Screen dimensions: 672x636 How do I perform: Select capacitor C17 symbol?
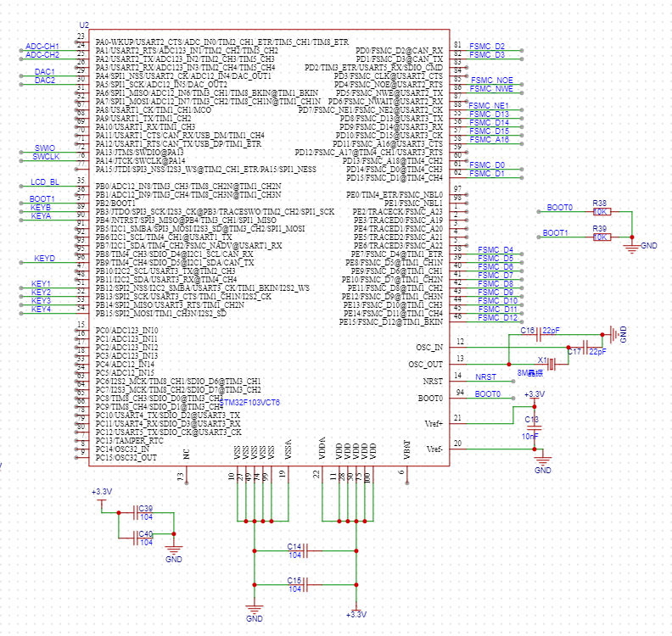click(585, 348)
